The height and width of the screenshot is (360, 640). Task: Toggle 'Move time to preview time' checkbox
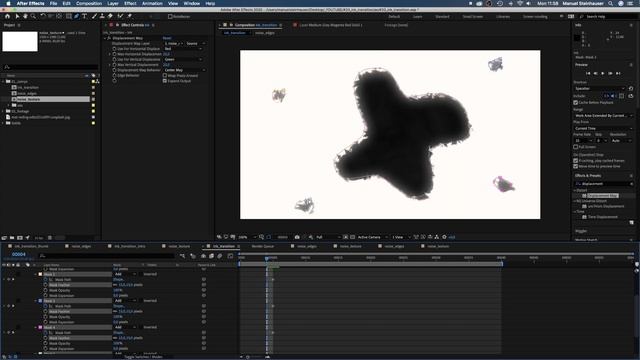click(576, 167)
